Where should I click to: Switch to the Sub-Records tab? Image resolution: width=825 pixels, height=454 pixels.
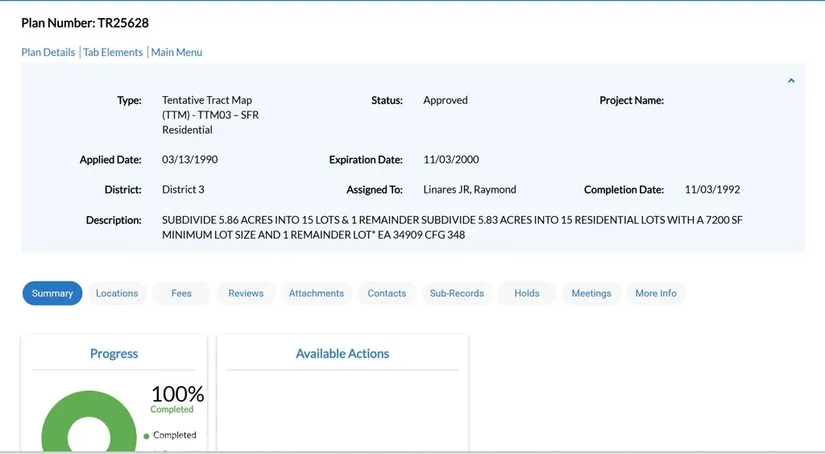tap(457, 293)
